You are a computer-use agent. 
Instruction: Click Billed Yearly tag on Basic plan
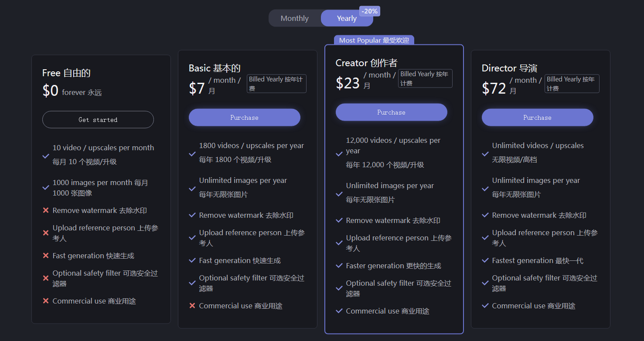276,84
